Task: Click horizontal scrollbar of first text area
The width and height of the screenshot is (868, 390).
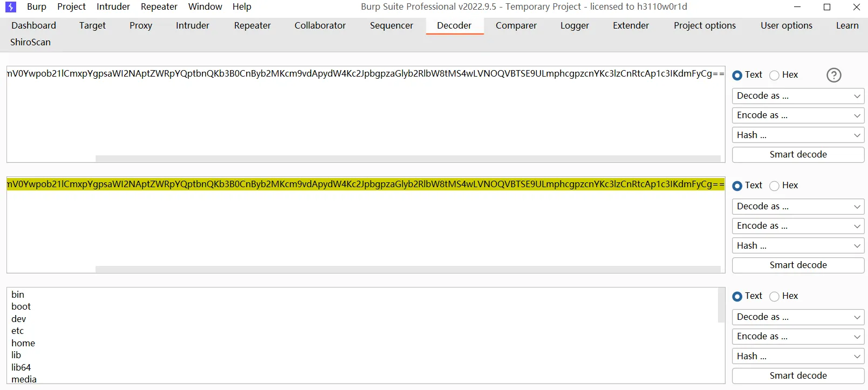Action: [x=408, y=159]
